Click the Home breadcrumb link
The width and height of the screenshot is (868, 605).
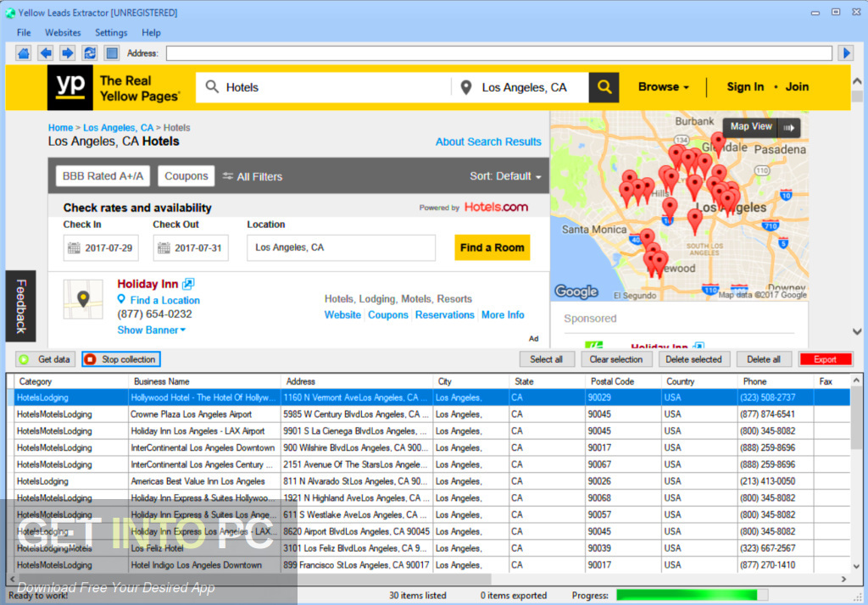click(x=60, y=128)
